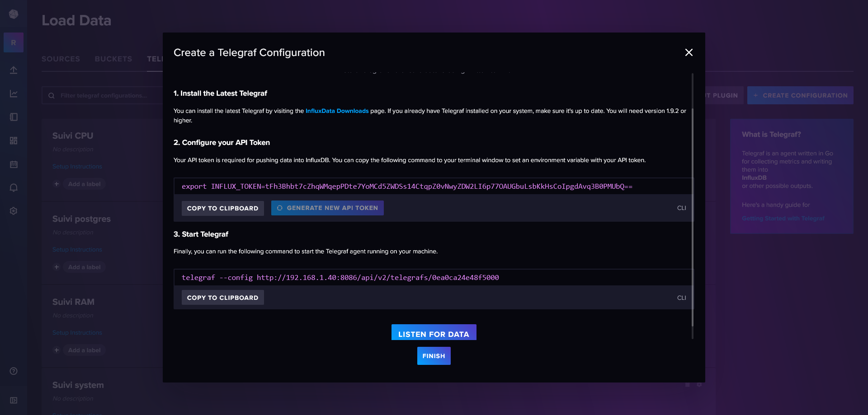Click the Finish button
Image resolution: width=868 pixels, height=415 pixels.
pos(434,356)
